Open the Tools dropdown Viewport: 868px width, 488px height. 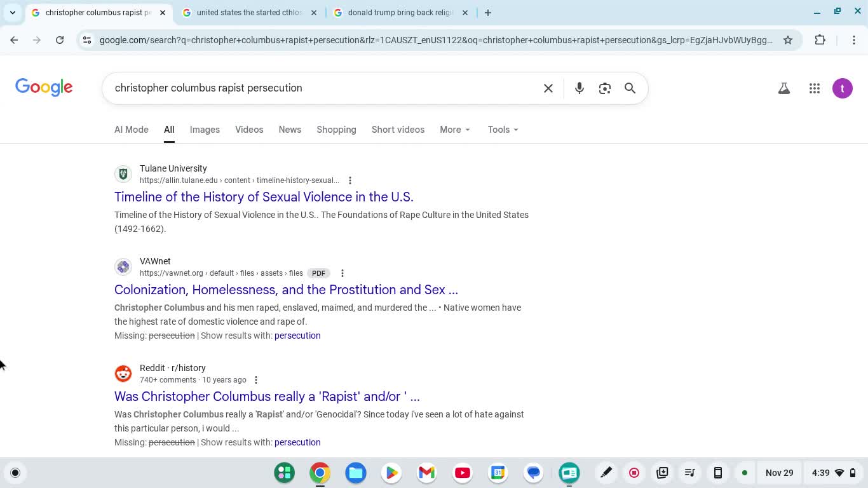point(503,130)
